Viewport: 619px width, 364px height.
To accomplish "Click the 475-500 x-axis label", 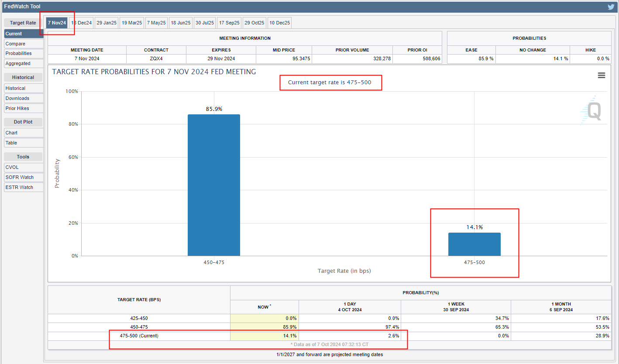I will [x=475, y=262].
